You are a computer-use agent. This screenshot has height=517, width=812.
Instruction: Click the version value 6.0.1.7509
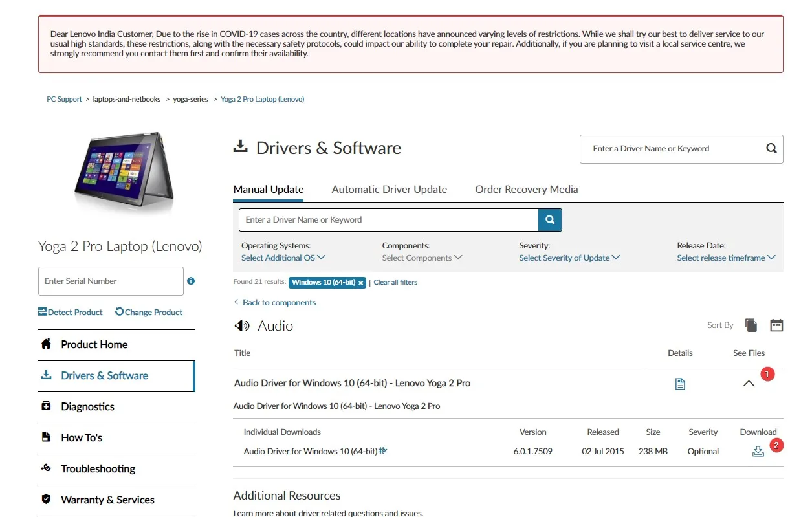click(533, 451)
